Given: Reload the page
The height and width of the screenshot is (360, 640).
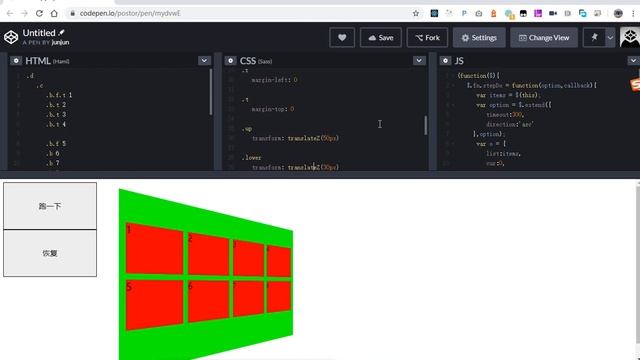Looking at the screenshot, I should 39,13.
